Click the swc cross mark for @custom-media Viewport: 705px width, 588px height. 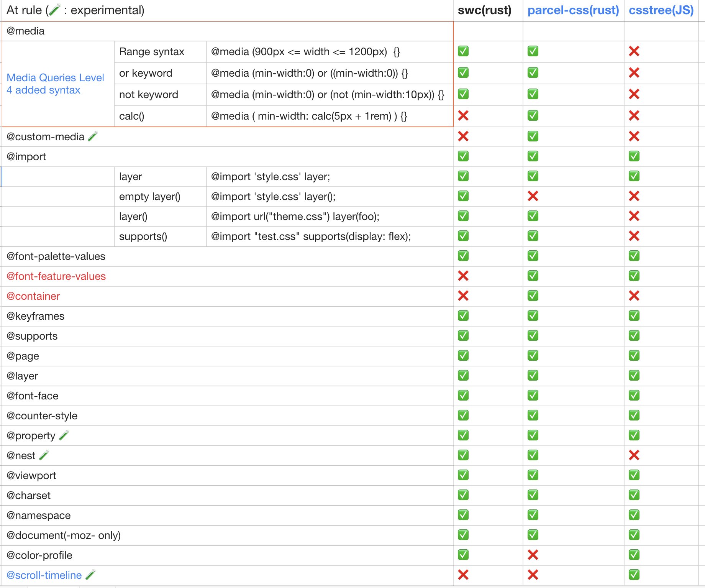click(463, 136)
